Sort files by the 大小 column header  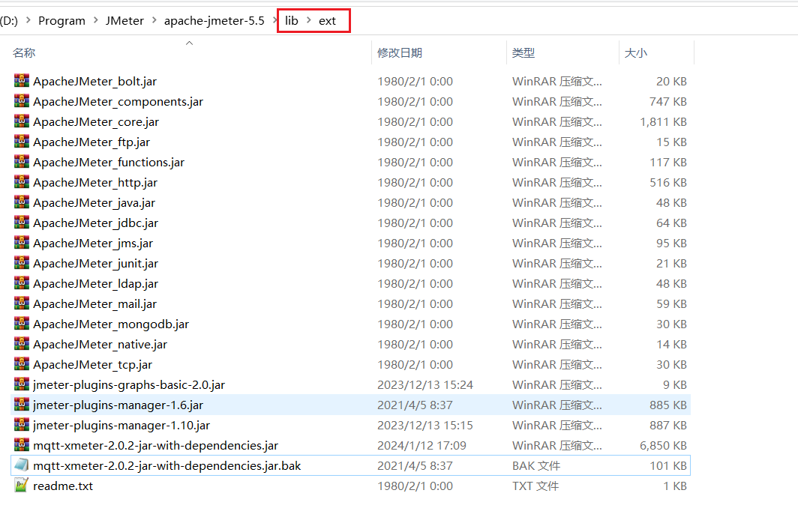coord(636,53)
